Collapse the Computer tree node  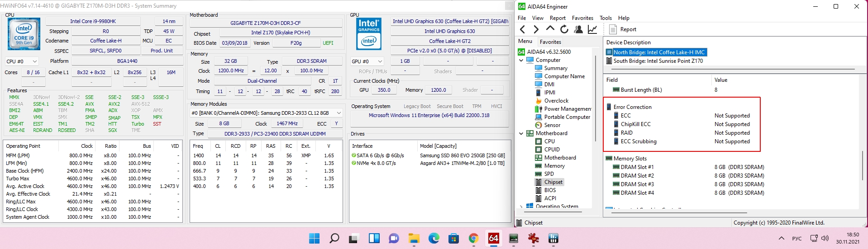click(x=521, y=60)
